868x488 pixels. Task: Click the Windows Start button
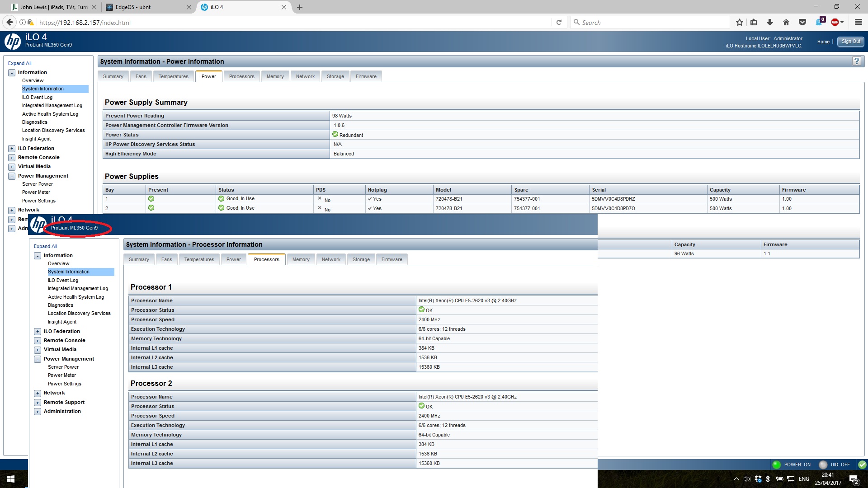(x=11, y=479)
